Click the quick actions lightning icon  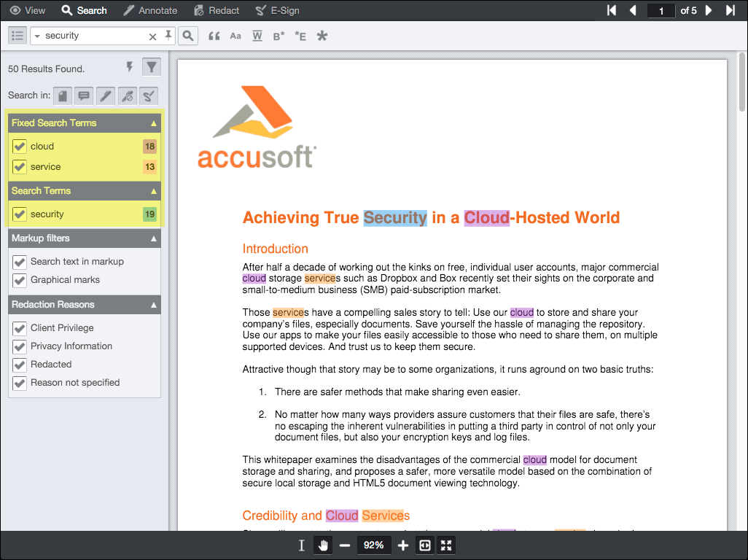tap(129, 67)
